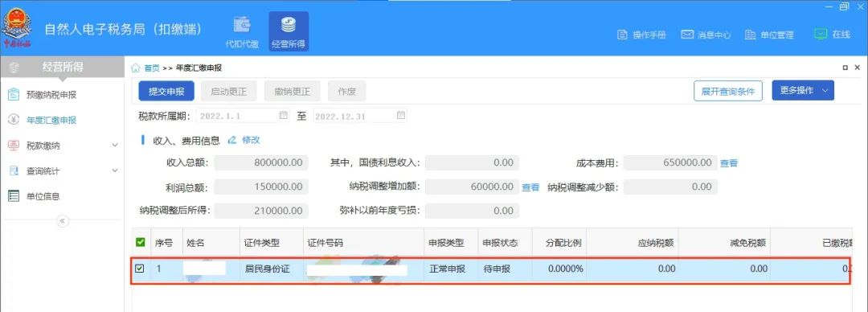868x312 pixels.
Task: Open the 单位管理 icon
Action: [750, 35]
